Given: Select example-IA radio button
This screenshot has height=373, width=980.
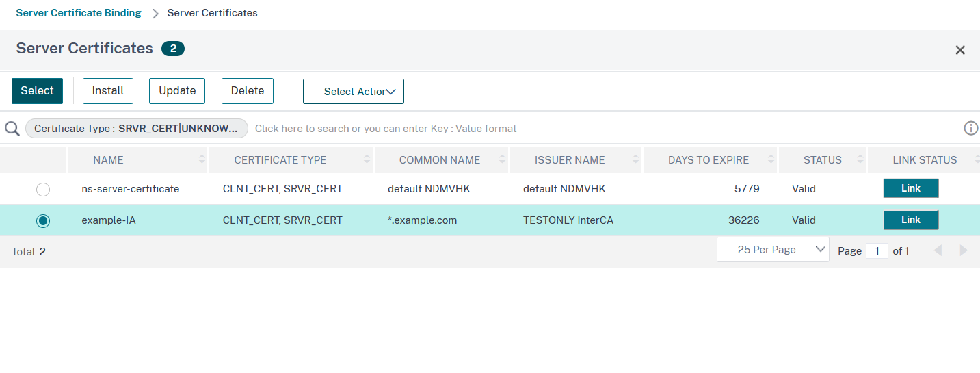Looking at the screenshot, I should coord(43,220).
